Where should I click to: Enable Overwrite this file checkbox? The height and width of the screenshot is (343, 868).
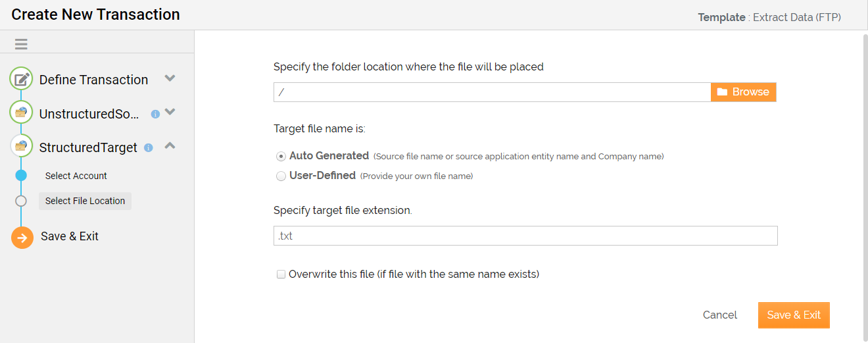(281, 274)
